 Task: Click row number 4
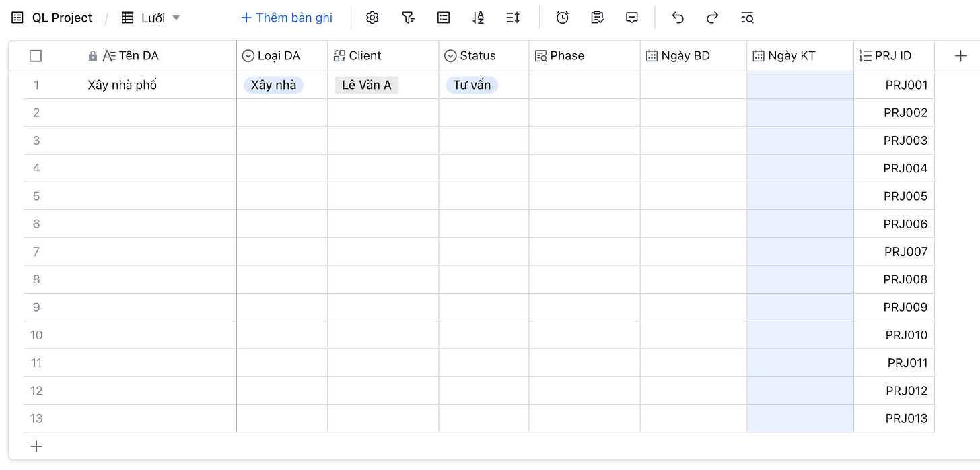(x=36, y=168)
